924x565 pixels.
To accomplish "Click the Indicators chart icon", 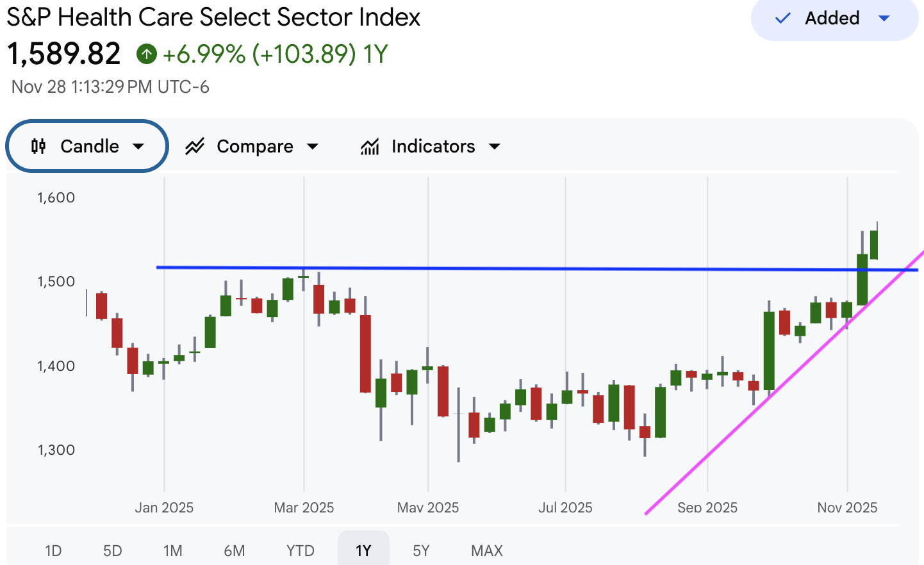I will click(x=370, y=147).
